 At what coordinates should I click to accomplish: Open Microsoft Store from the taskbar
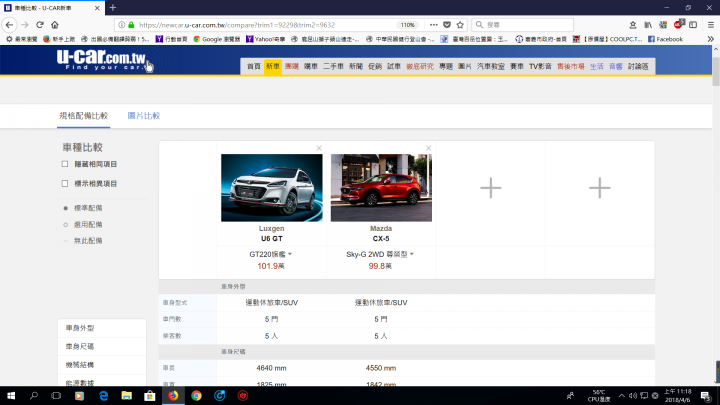(x=150, y=395)
